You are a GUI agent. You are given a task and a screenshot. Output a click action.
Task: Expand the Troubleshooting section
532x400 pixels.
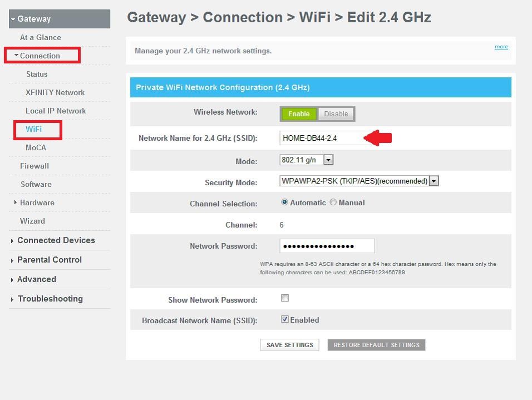[12, 299]
